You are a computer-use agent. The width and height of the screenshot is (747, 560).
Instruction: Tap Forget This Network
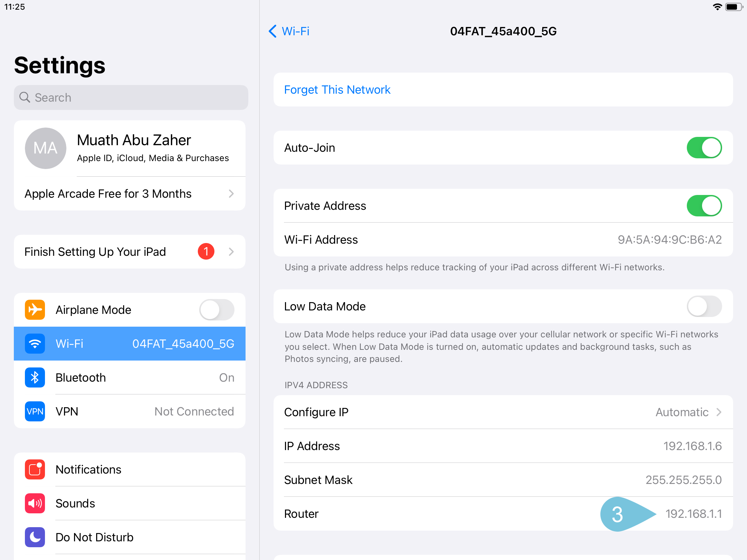(x=337, y=90)
